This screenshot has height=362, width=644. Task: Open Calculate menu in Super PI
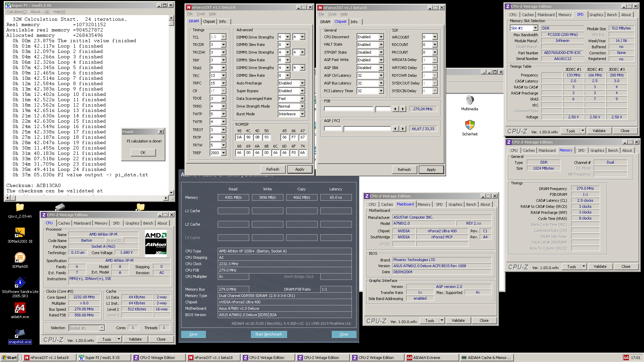pos(16,12)
